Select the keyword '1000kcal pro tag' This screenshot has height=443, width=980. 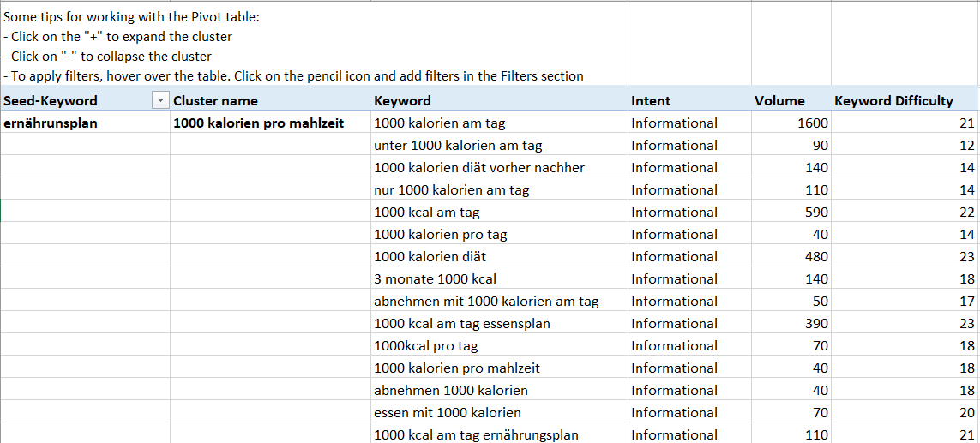click(499, 346)
